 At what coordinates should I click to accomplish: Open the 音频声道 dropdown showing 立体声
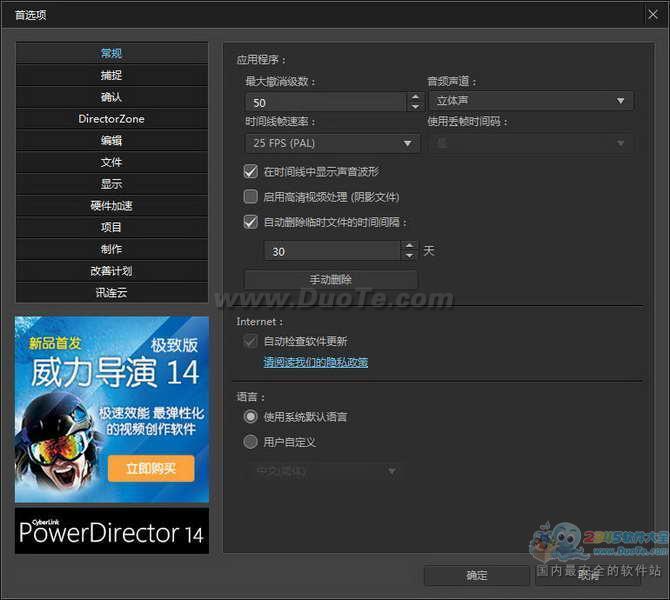pyautogui.click(x=531, y=101)
